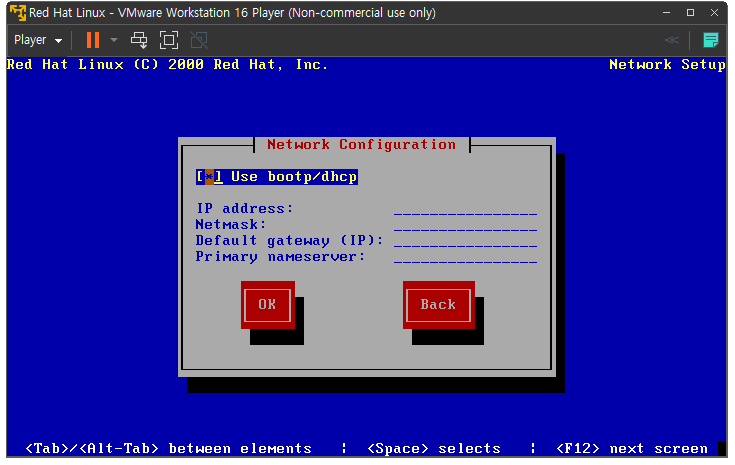Click Send Ctrl+Alt+Del icon
The height and width of the screenshot is (465, 735).
139,40
